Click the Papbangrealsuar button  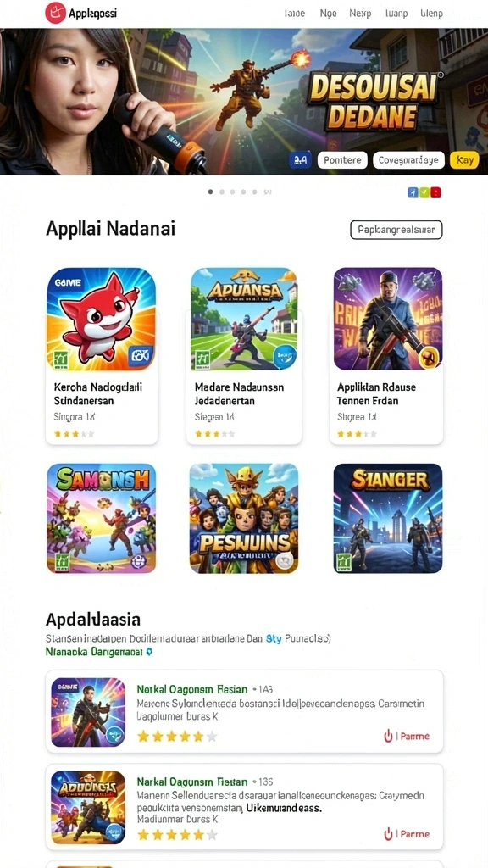click(x=396, y=229)
